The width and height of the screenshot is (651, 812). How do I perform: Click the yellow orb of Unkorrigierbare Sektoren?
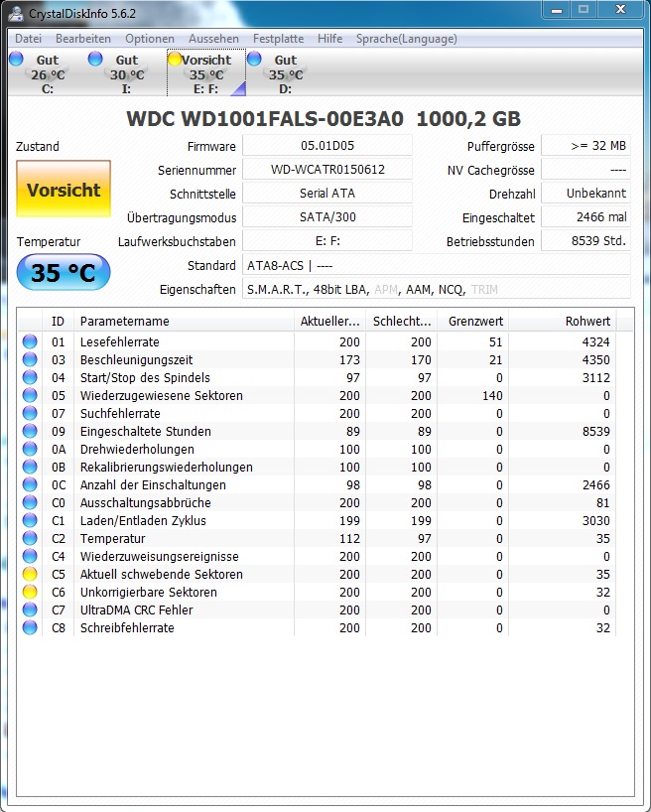[30, 592]
